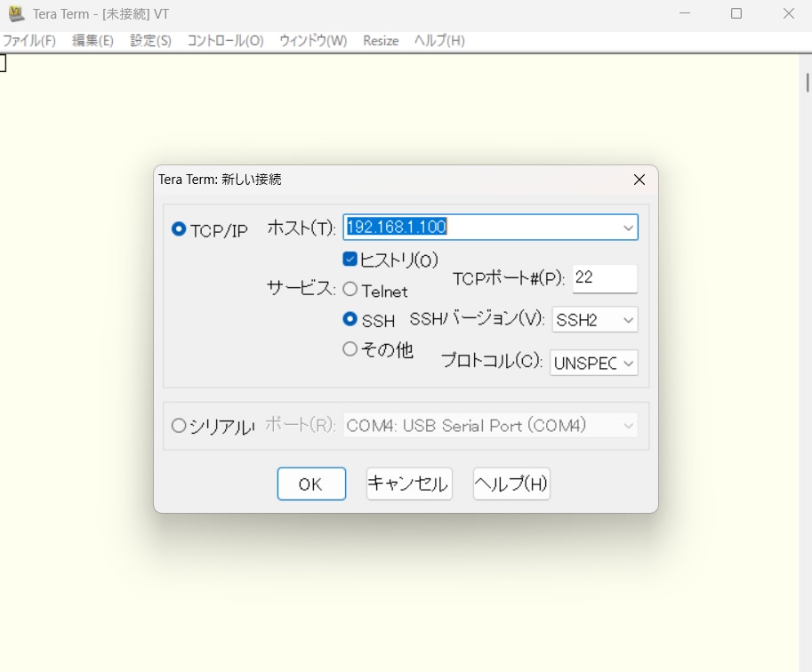Open the 設定(S) menu
812x672 pixels.
pos(150,41)
